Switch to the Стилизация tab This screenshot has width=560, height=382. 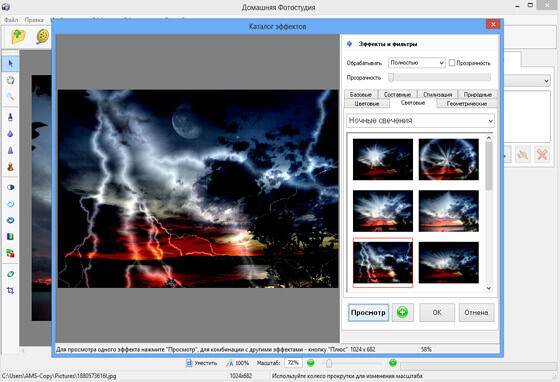(438, 95)
